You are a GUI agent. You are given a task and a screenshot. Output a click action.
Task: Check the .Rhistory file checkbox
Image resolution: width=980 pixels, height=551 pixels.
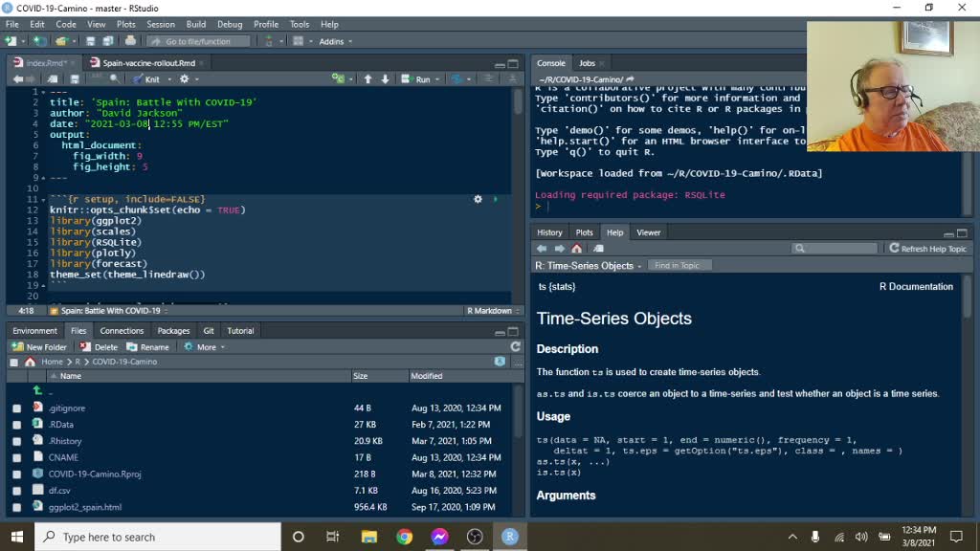pos(17,442)
